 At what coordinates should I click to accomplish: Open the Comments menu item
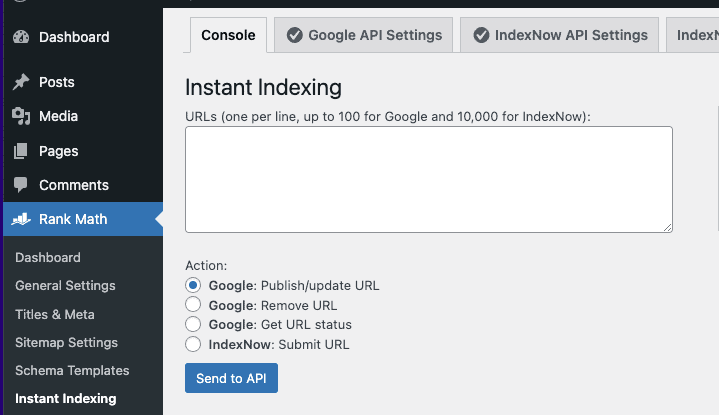(83, 185)
